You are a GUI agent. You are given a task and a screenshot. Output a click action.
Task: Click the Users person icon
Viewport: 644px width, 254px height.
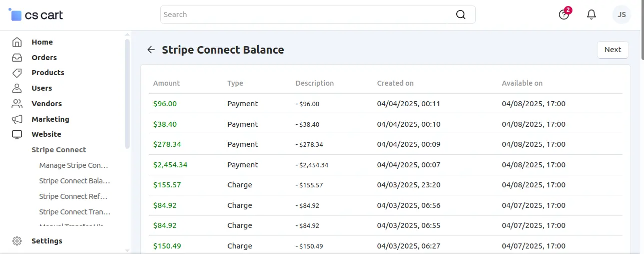pyautogui.click(x=17, y=88)
